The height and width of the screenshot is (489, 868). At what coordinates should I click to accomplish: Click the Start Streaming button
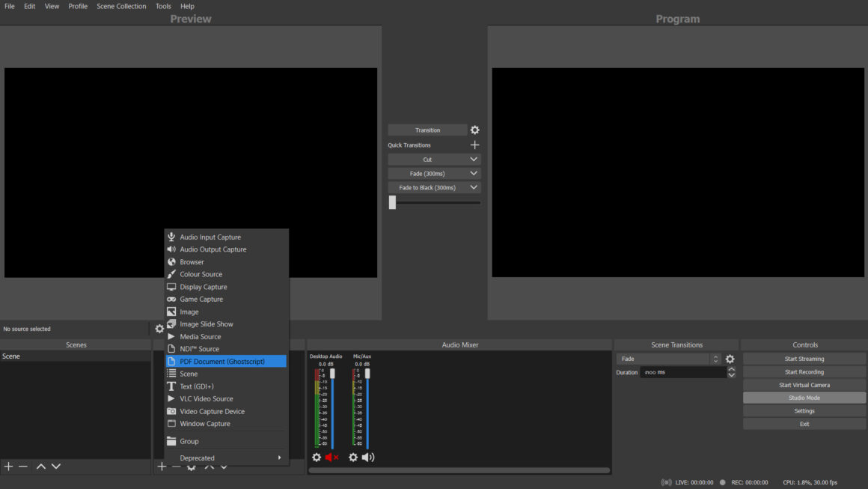(x=804, y=358)
